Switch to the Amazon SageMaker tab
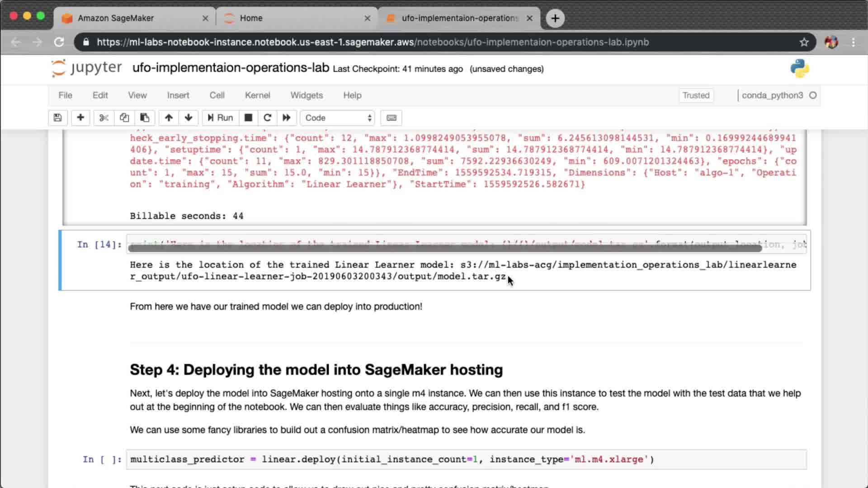Screen dimensions: 868x488 click(x=116, y=18)
